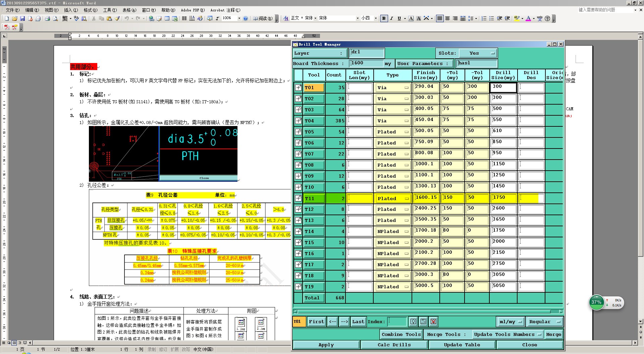Click the Convert to Adobe PDF icon

click(x=7, y=27)
